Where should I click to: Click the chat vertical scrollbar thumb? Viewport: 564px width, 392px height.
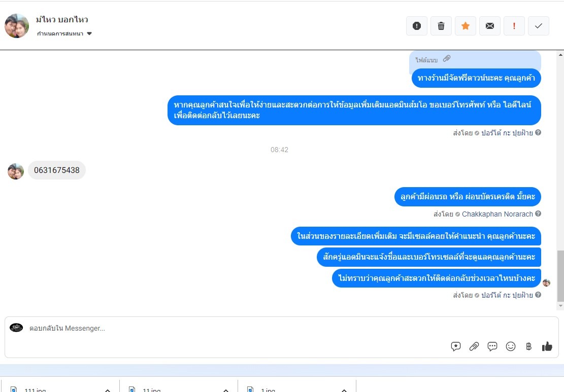(560, 276)
